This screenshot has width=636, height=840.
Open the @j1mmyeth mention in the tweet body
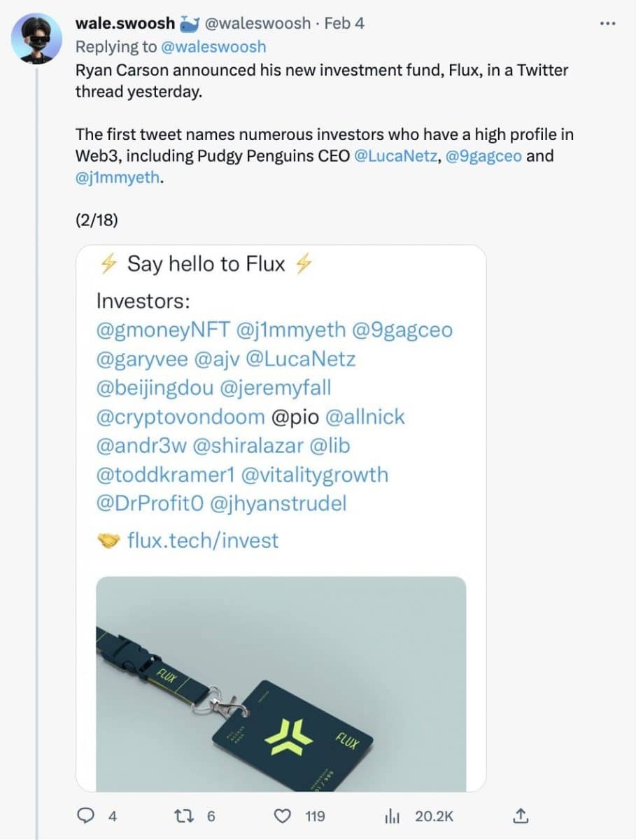tap(118, 178)
